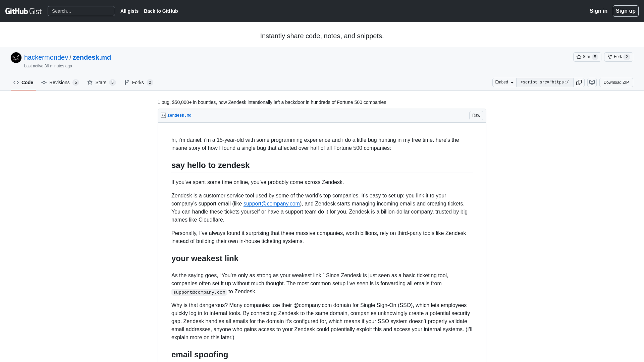
Task: Click the GitHub Gist logo icon
Action: 23,11
